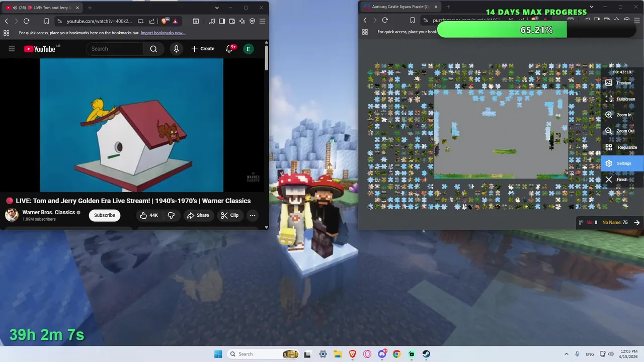
Task: Close the Aarburg Castle puzzle tab
Action: [435, 7]
